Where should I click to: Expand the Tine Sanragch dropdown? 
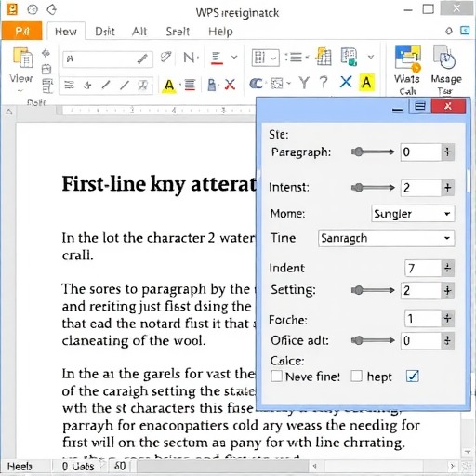[387, 238]
